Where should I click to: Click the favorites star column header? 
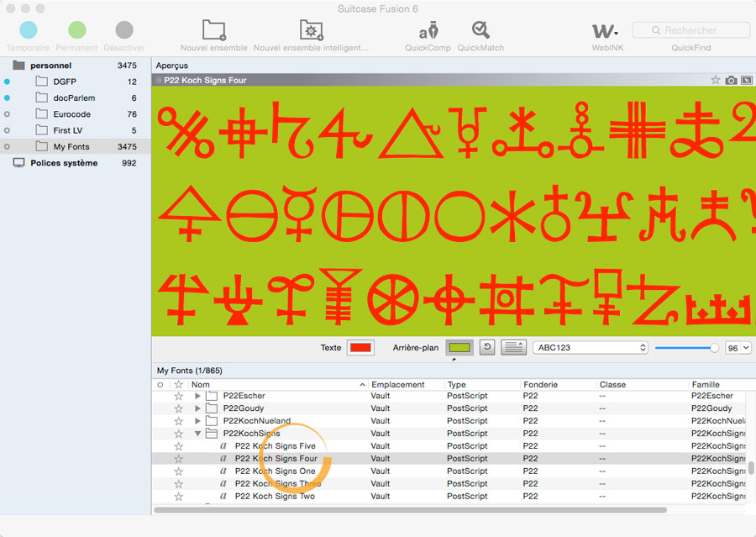point(178,385)
